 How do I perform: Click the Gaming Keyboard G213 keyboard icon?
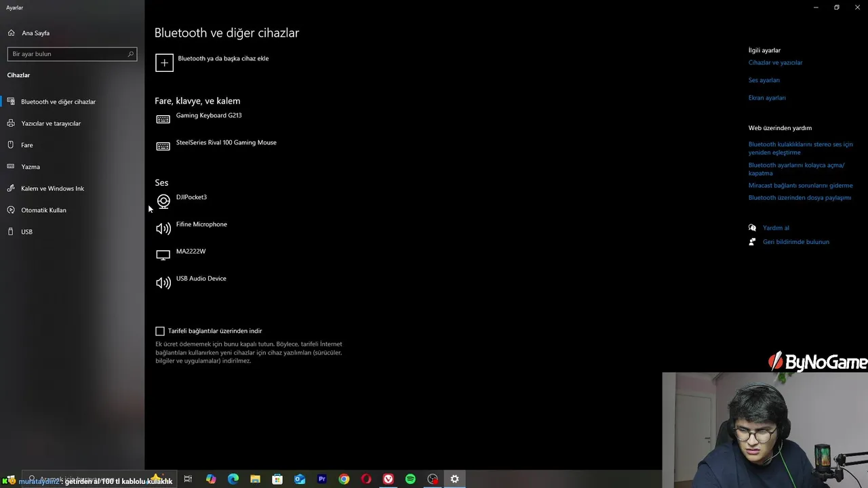tap(163, 119)
